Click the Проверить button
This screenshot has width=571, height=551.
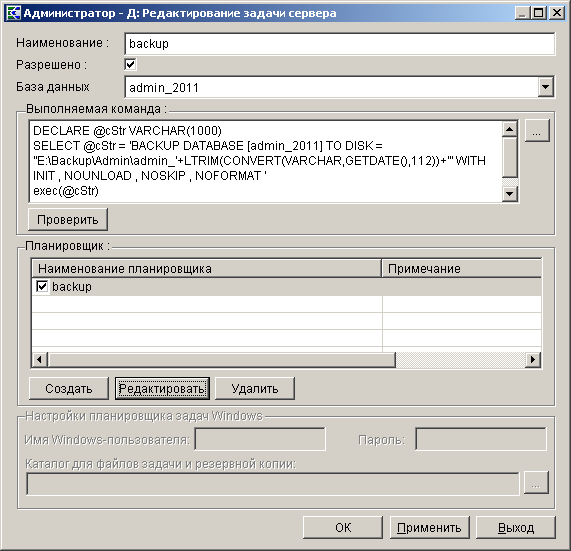68,220
